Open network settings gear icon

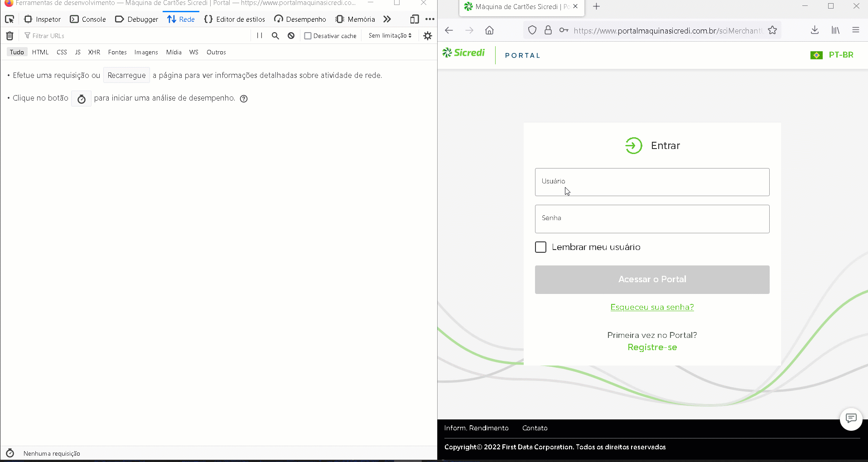coord(428,36)
